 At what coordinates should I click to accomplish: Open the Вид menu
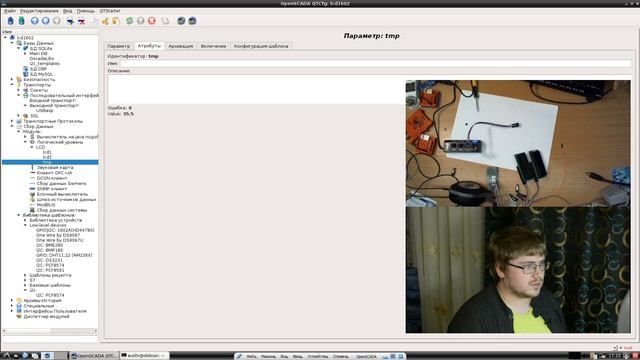(x=68, y=11)
